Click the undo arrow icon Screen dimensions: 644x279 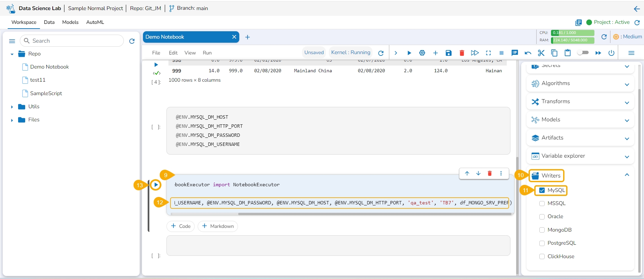(x=528, y=53)
